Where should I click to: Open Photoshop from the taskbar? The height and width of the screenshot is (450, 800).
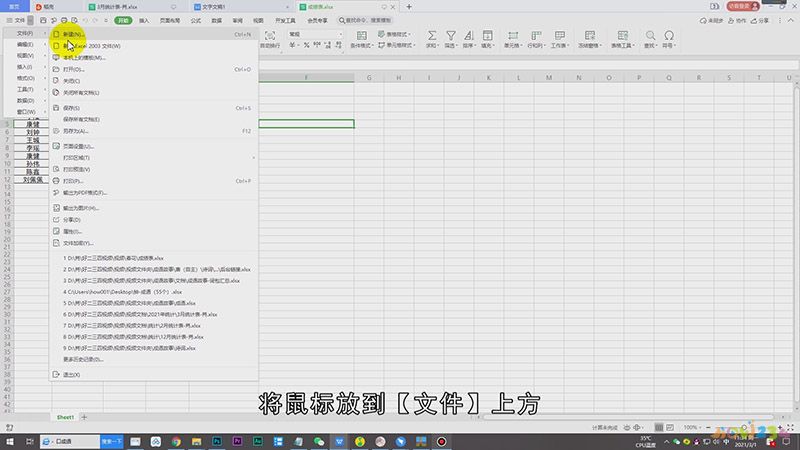point(217,441)
